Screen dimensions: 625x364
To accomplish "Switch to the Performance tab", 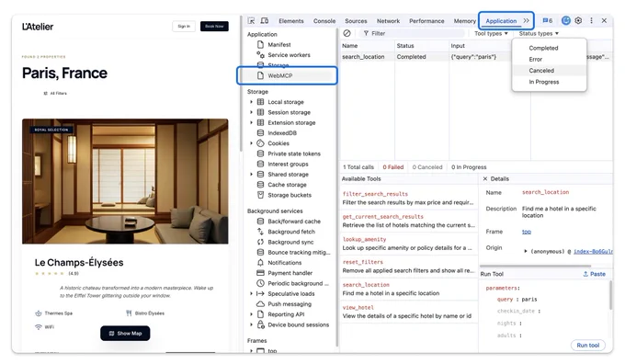I will click(426, 21).
